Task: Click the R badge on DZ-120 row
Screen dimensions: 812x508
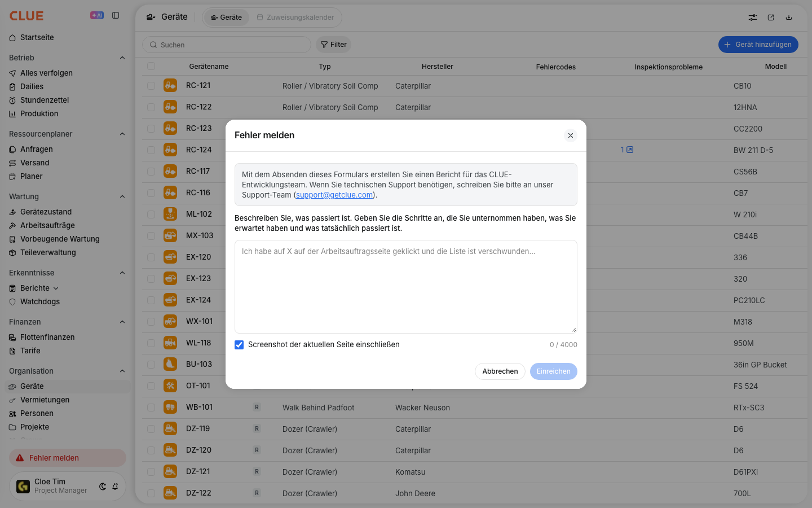Action: (257, 450)
